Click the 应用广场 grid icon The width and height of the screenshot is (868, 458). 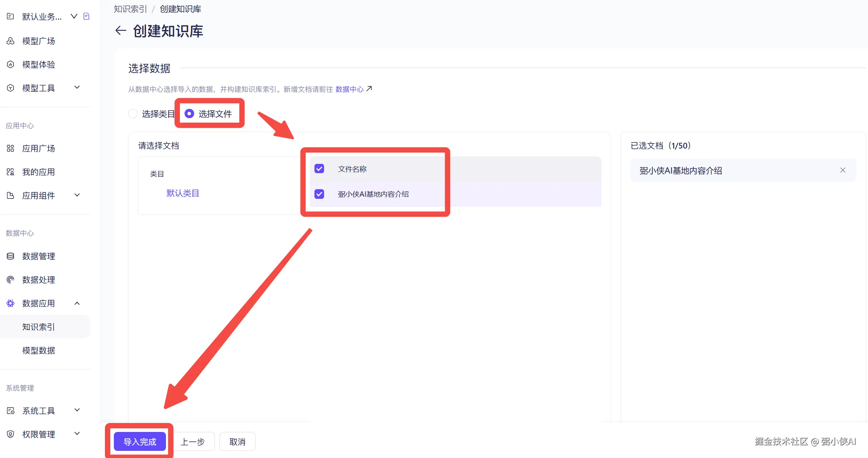[x=10, y=149]
